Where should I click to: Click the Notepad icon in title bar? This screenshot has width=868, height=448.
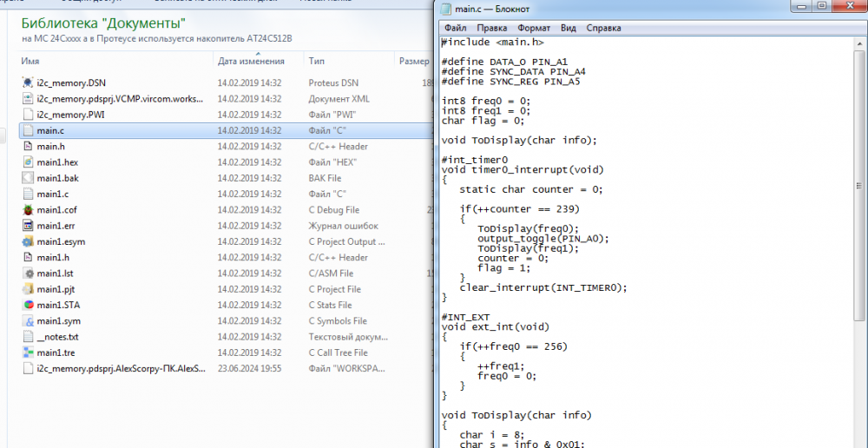[x=446, y=9]
